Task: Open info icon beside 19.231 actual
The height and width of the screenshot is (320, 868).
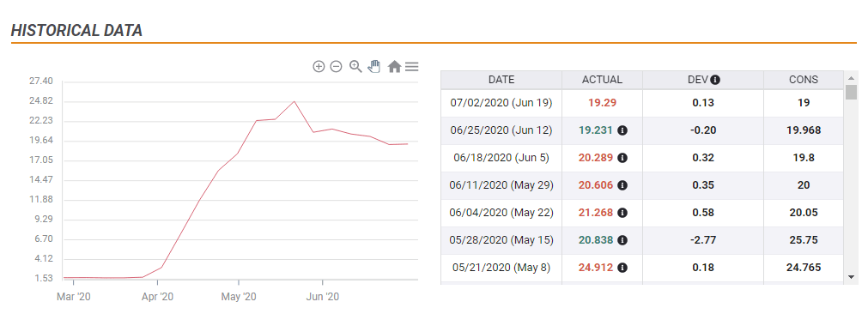Action: click(x=622, y=130)
